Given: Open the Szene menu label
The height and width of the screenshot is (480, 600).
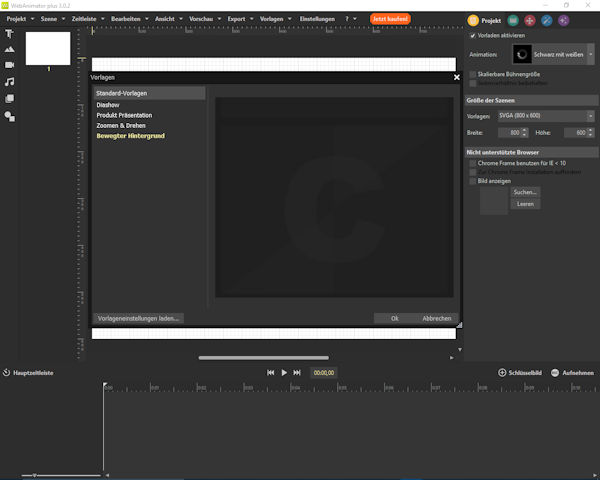Looking at the screenshot, I should pos(49,19).
